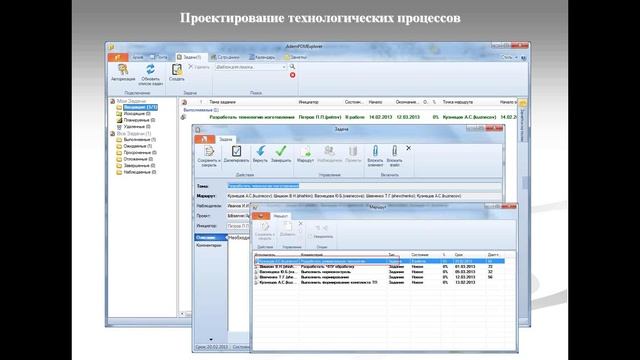
Task: Open the orange application menu button in main window
Action: click(x=118, y=57)
